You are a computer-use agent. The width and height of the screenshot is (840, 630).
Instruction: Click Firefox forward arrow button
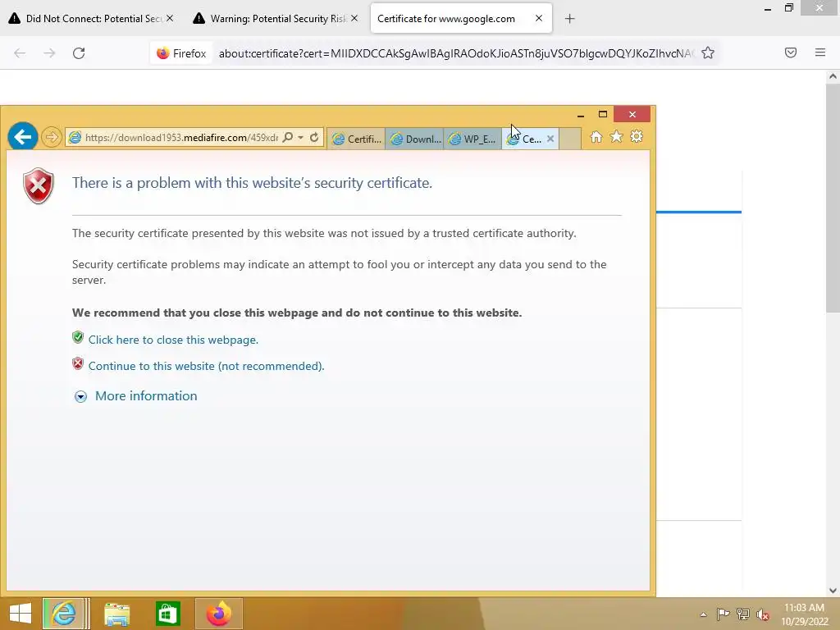tap(49, 53)
